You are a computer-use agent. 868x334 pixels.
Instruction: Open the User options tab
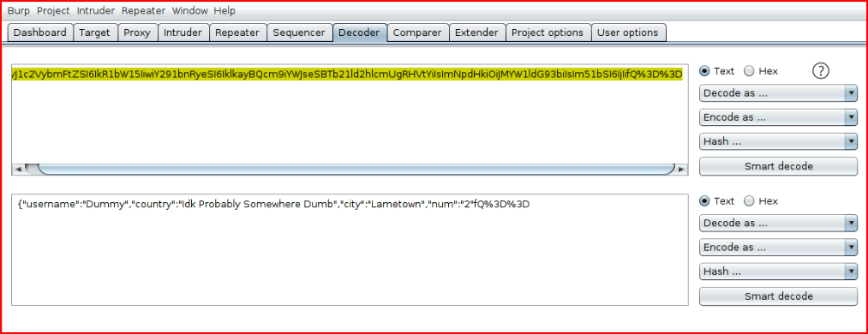point(628,33)
